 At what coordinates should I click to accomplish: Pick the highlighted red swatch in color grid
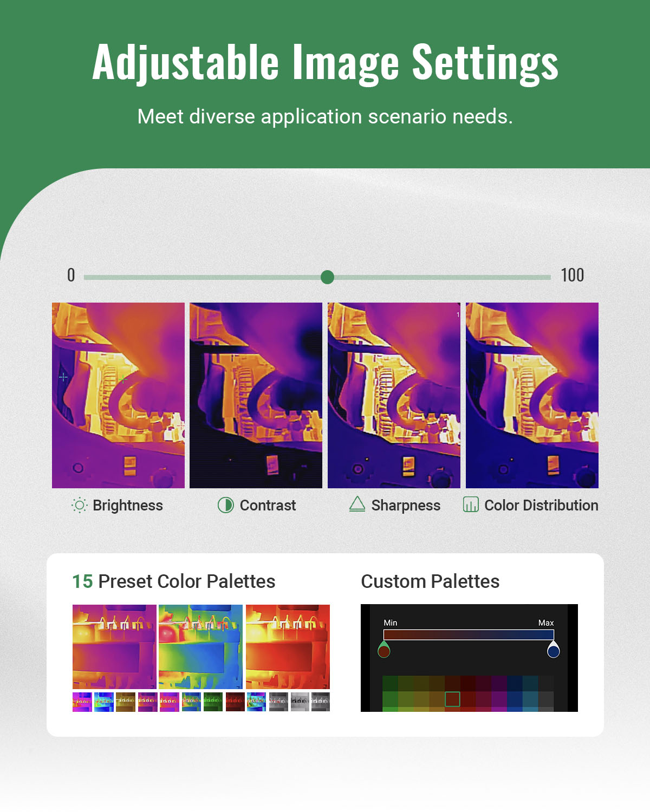452,699
